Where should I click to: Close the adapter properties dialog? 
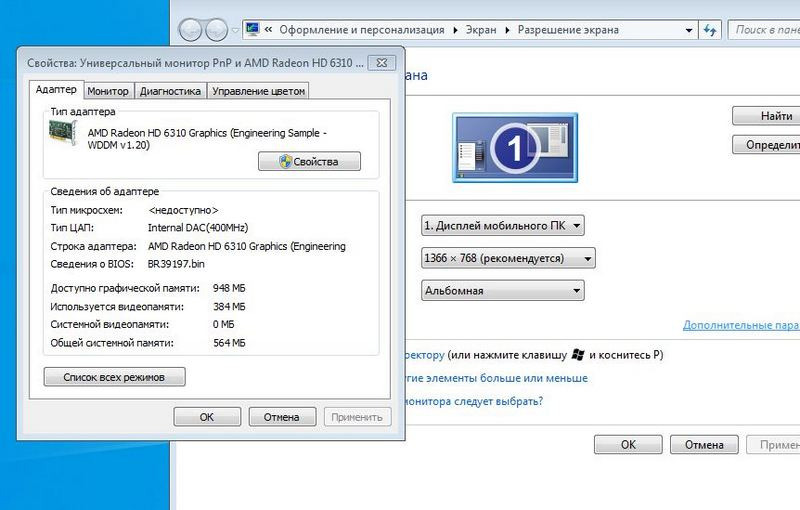pyautogui.click(x=382, y=63)
